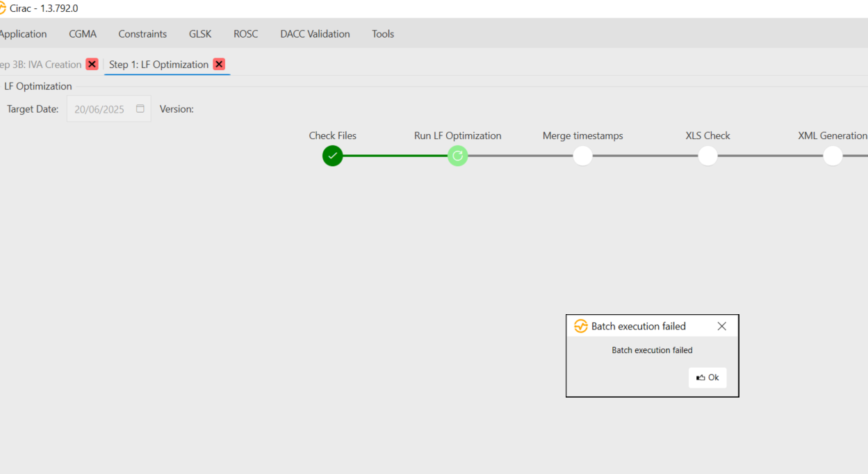Open the GLSK menu
868x474 pixels.
click(200, 33)
